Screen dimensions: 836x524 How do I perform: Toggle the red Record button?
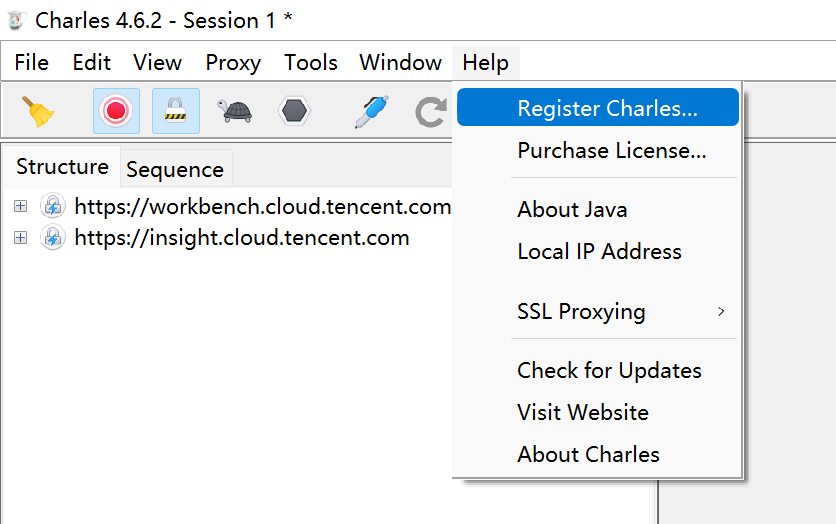pos(116,110)
